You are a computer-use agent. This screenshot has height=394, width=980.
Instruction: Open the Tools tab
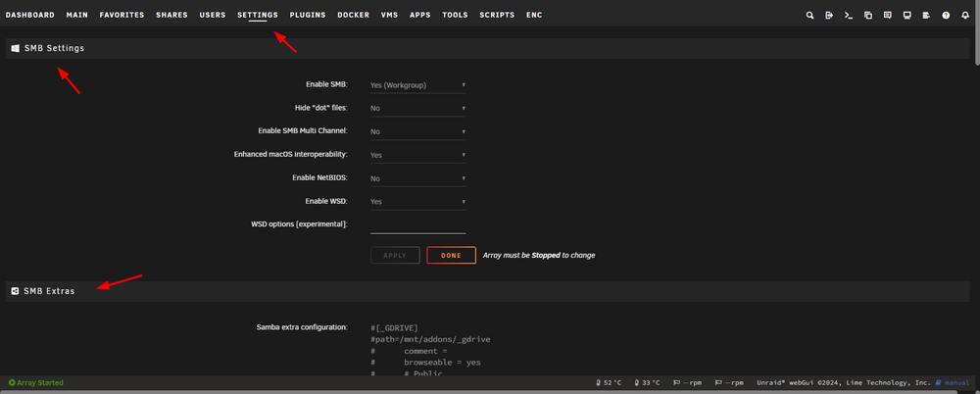(x=455, y=15)
